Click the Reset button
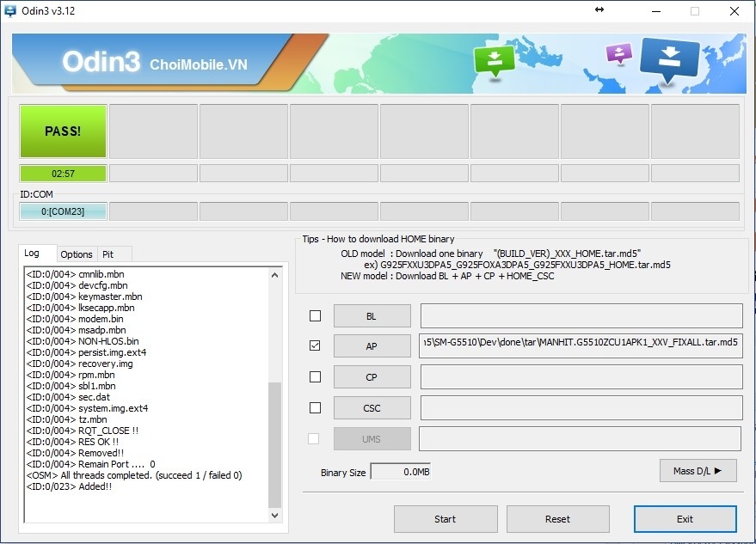Viewport: 756px width, 544px height. click(557, 519)
